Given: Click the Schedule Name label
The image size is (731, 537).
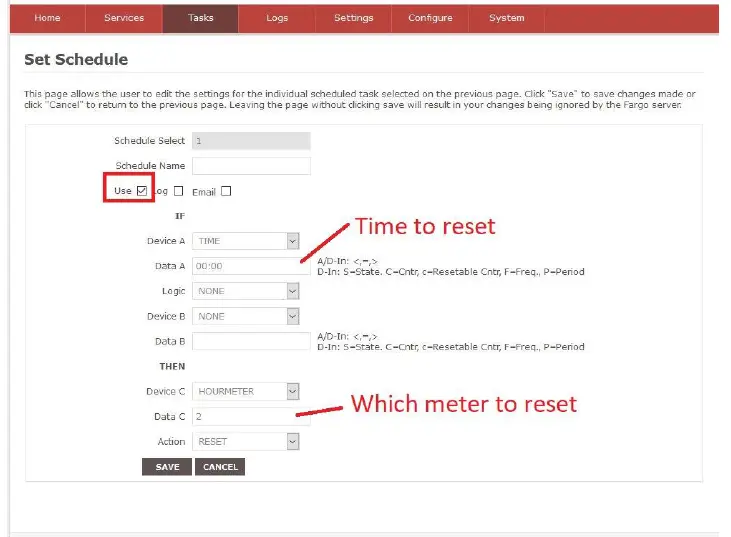Looking at the screenshot, I should click(x=150, y=166).
